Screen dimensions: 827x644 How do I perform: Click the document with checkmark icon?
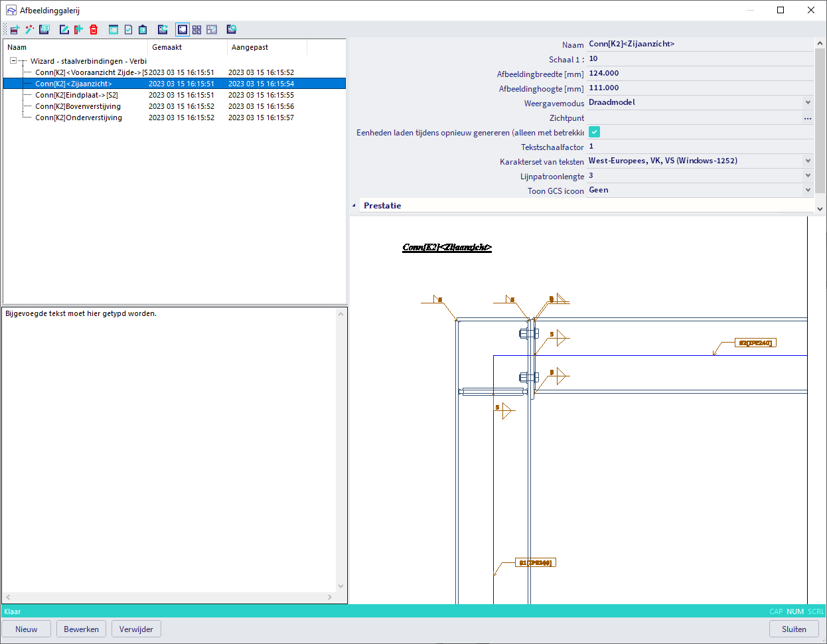point(128,30)
